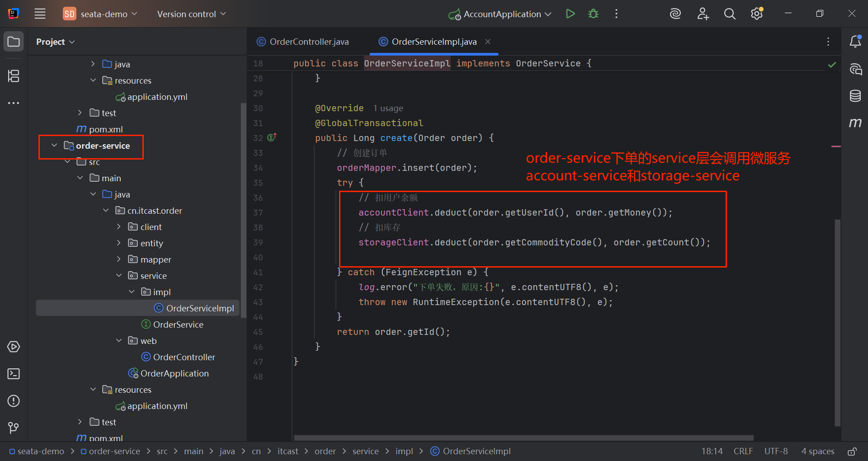Click the project tree vertical scrollbar
868x461 pixels.
tap(243, 210)
